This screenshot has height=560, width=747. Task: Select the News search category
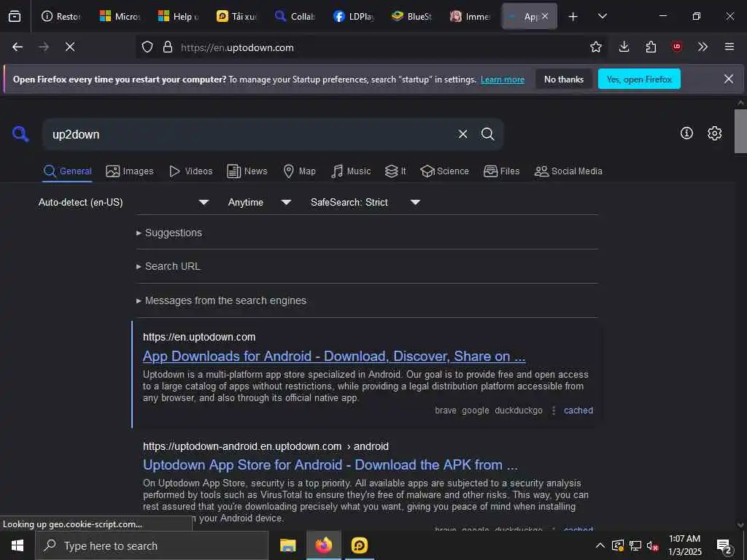[247, 171]
